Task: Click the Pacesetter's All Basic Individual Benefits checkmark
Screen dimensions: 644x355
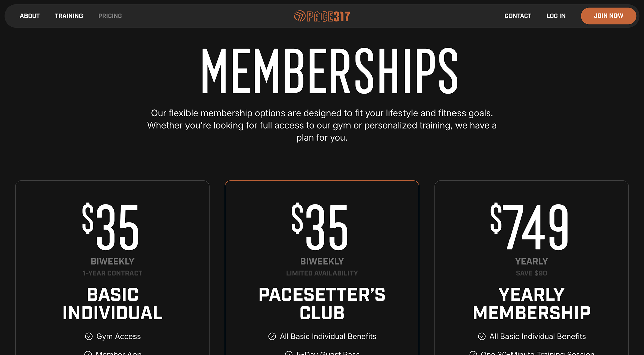Action: click(x=272, y=336)
